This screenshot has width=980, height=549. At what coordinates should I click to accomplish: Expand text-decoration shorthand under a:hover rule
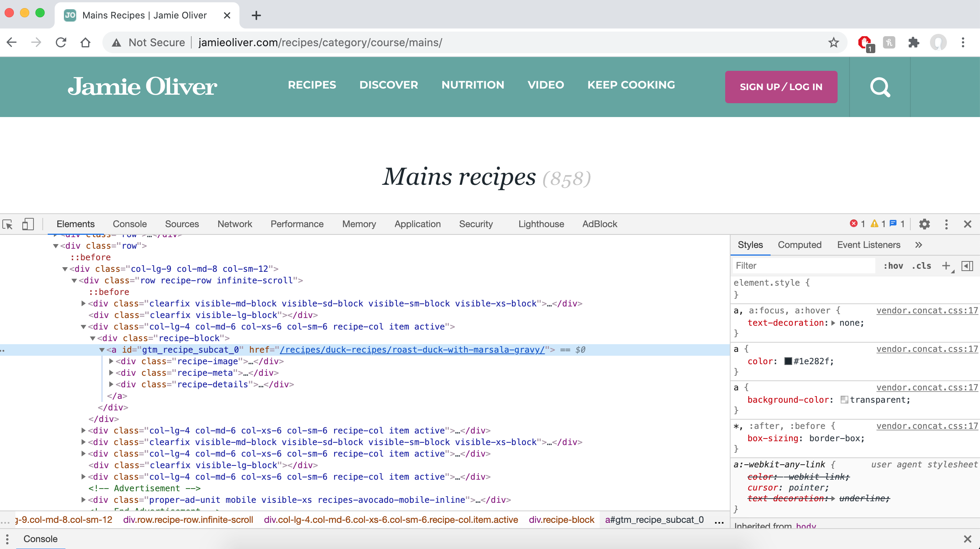coord(833,323)
